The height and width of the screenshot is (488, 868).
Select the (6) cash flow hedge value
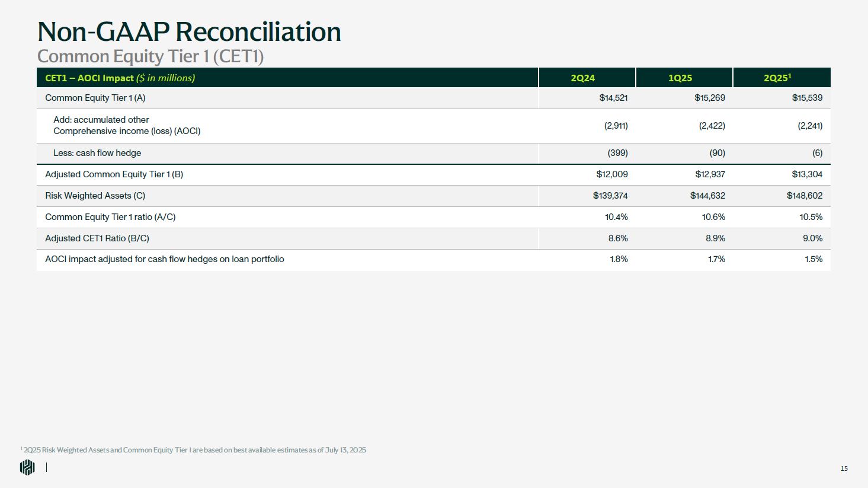click(x=817, y=153)
